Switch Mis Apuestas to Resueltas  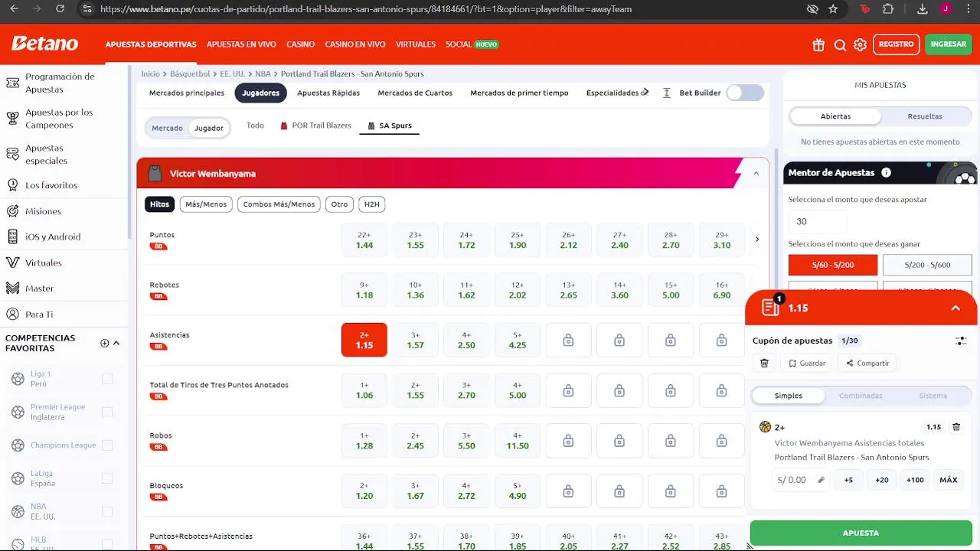tap(925, 116)
